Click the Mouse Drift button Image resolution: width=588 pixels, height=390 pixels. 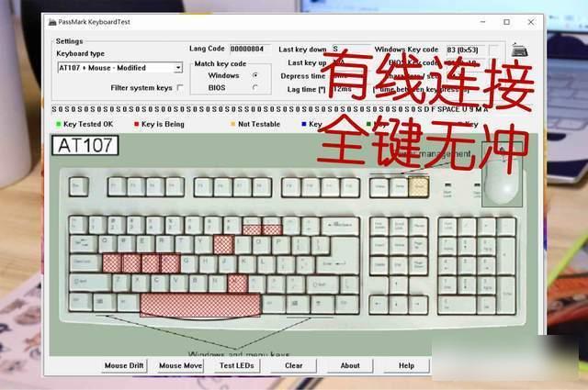tap(124, 365)
